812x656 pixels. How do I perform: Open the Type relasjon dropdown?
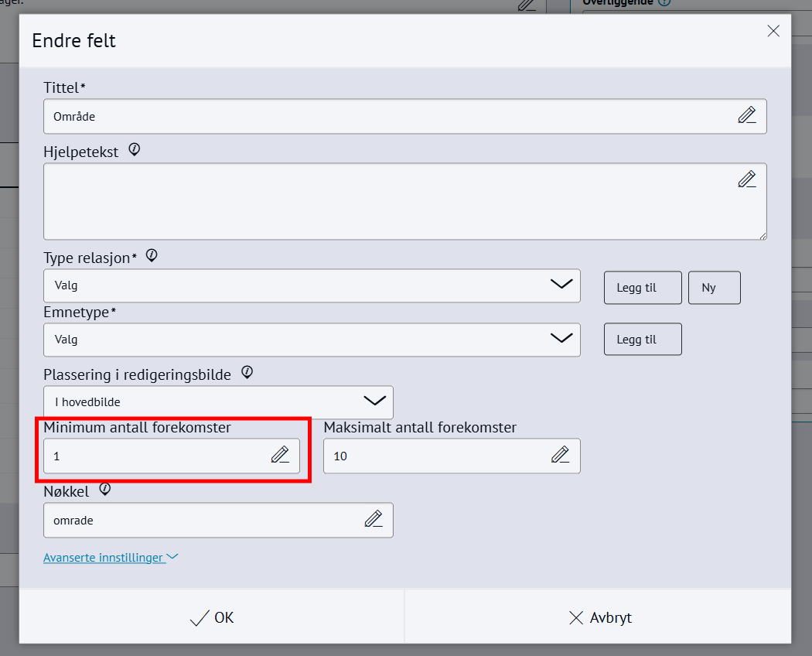point(312,285)
